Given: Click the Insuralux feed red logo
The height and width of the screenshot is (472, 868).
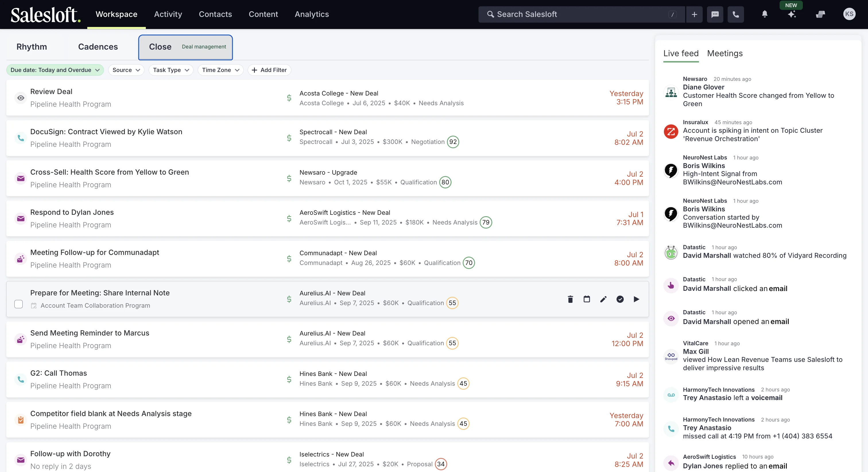Looking at the screenshot, I should pyautogui.click(x=671, y=131).
